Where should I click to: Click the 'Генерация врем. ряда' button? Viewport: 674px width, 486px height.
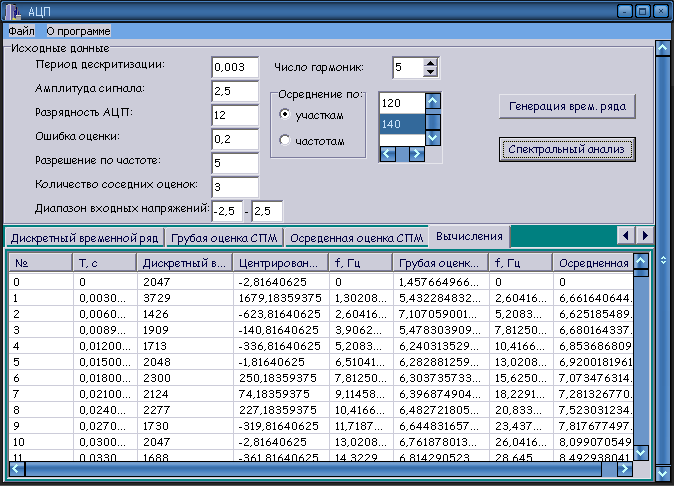pos(567,106)
